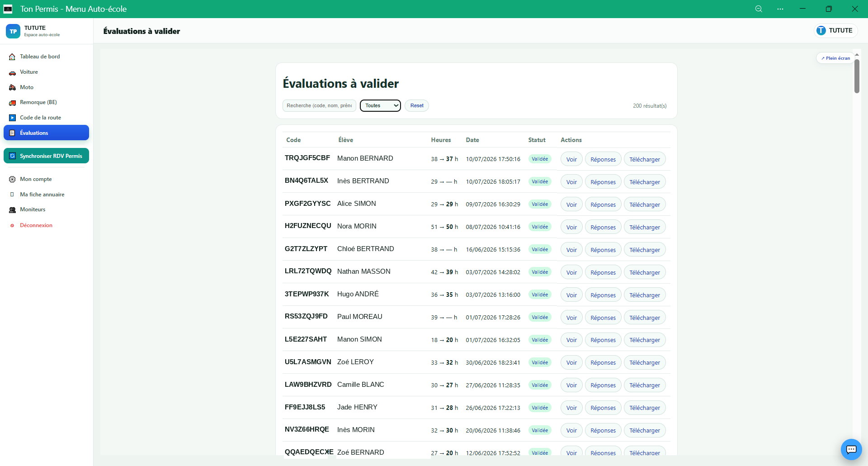Open the Moniteurs people icon
The height and width of the screenshot is (466, 868).
[12, 210]
